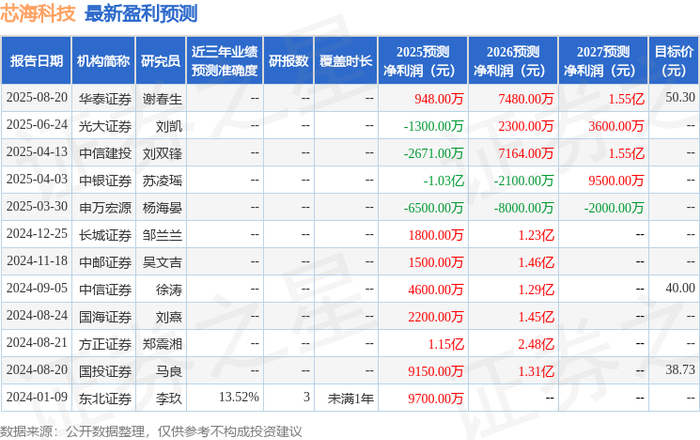Click the 50.30 target price cell
Image resolution: width=700 pixels, height=440 pixels.
(680, 97)
